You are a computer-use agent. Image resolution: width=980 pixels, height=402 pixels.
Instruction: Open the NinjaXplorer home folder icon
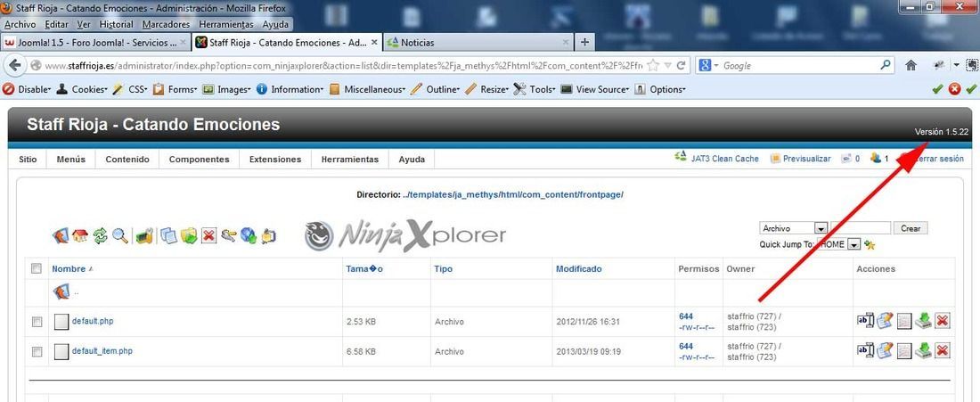click(80, 235)
